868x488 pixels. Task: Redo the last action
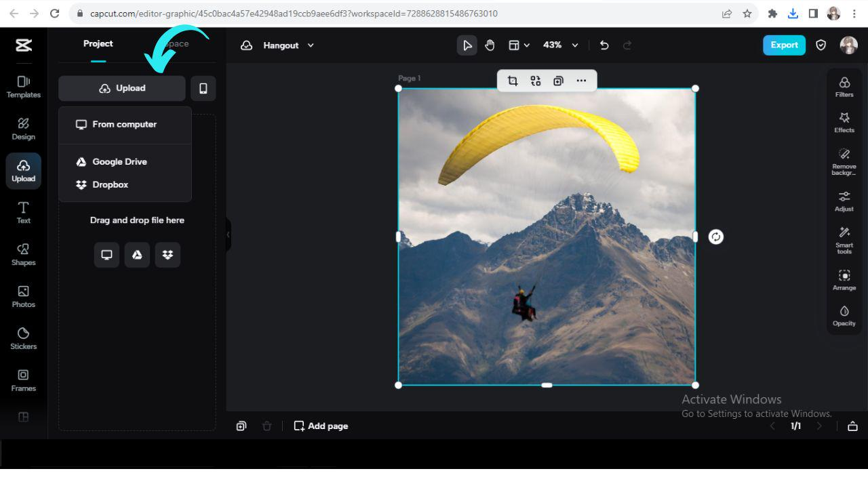[x=627, y=45]
